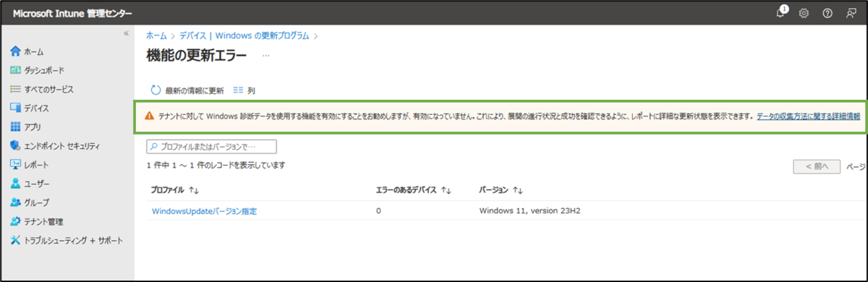Image resolution: width=868 pixels, height=282 pixels.
Task: Focus the プロファイルまたはバージョン search field
Action: [211, 147]
